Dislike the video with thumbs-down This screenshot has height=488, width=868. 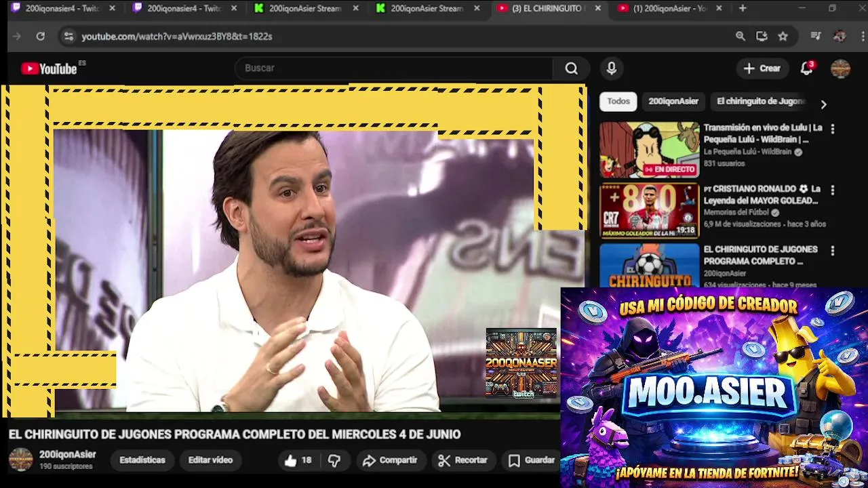coord(334,460)
